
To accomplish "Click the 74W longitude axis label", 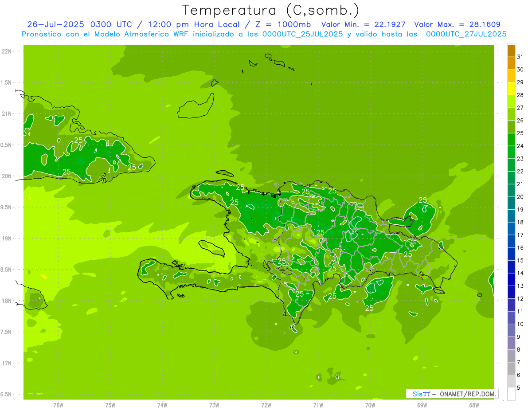I will pyautogui.click(x=162, y=405).
